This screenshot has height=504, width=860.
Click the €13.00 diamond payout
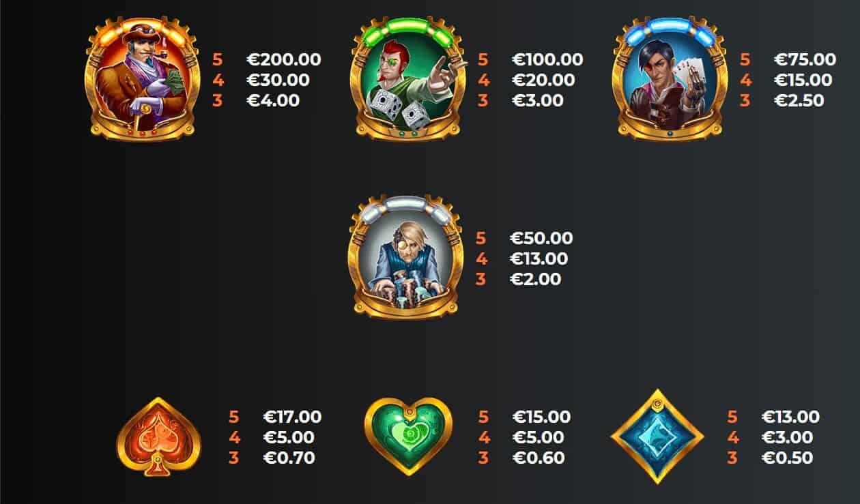coord(790,417)
